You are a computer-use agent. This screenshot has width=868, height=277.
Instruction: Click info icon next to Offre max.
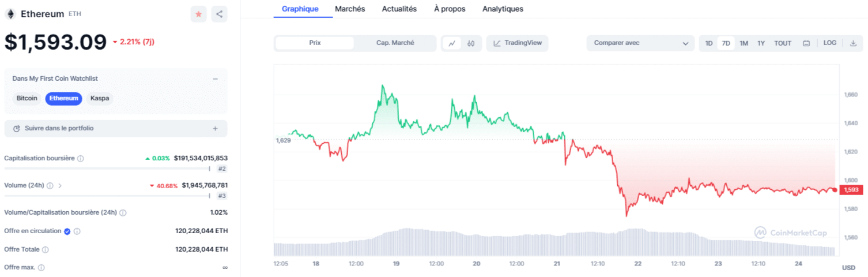pyautogui.click(x=41, y=268)
